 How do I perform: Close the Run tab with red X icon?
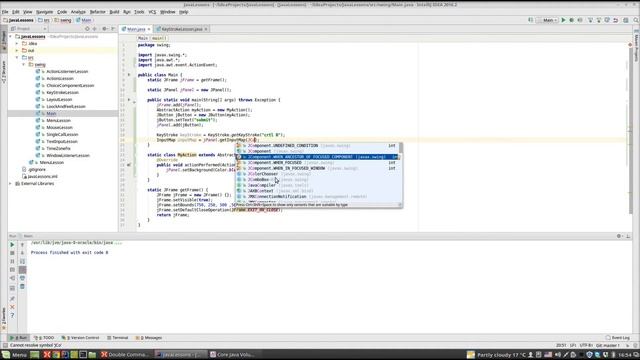coord(12,307)
